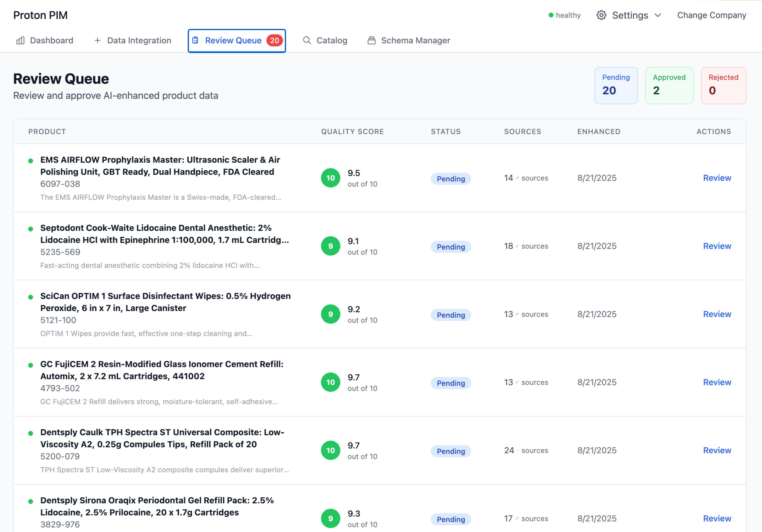Click the Catalog magnifier icon
The image size is (762, 532).
point(307,40)
